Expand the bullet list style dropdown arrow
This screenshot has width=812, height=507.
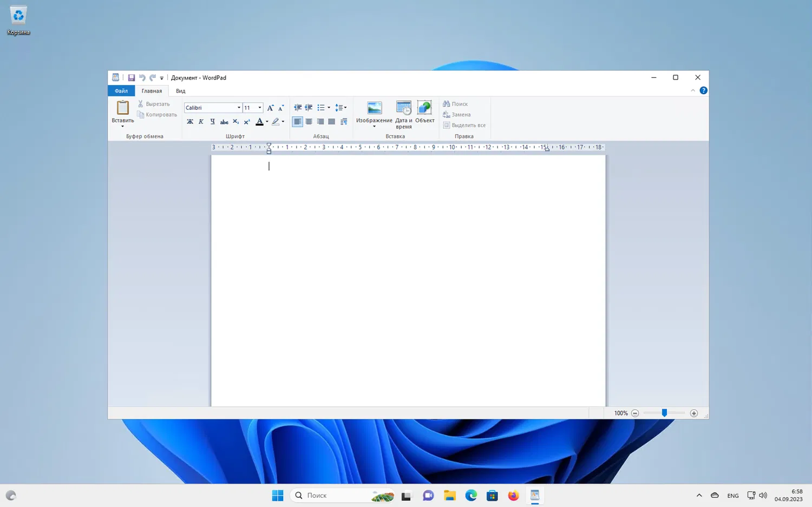[329, 108]
